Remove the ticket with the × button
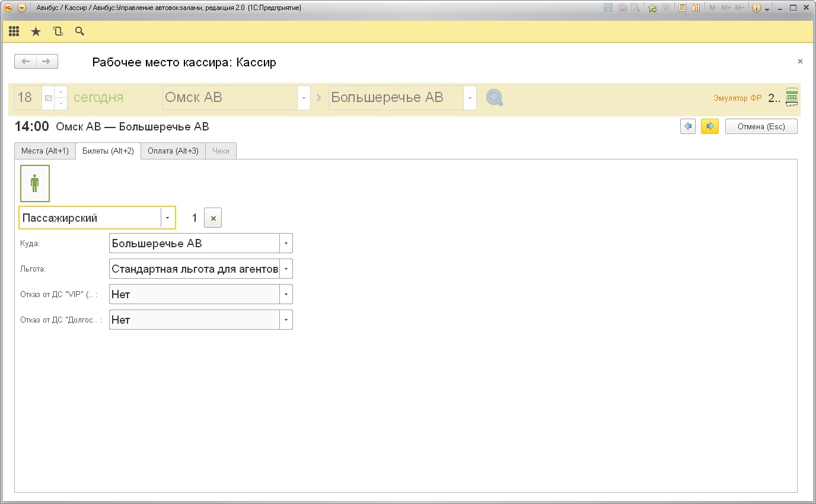The image size is (816, 504). point(213,218)
